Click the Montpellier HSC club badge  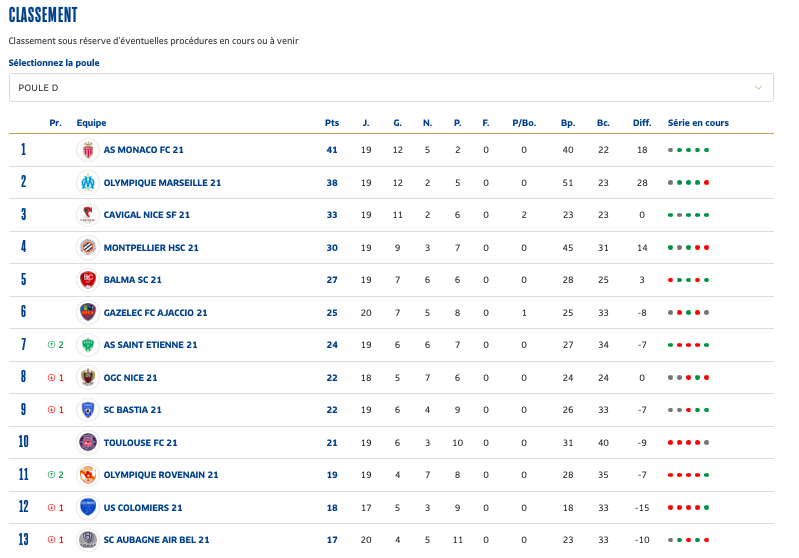(88, 248)
